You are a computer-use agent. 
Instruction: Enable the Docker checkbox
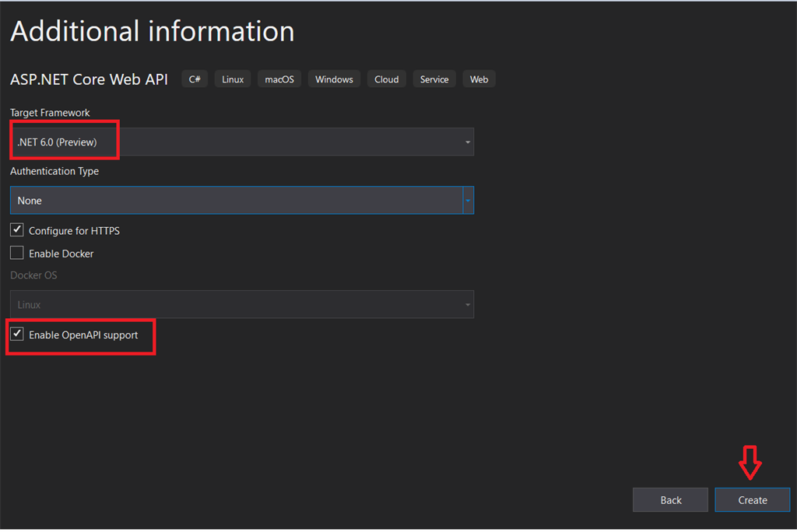[17, 253]
